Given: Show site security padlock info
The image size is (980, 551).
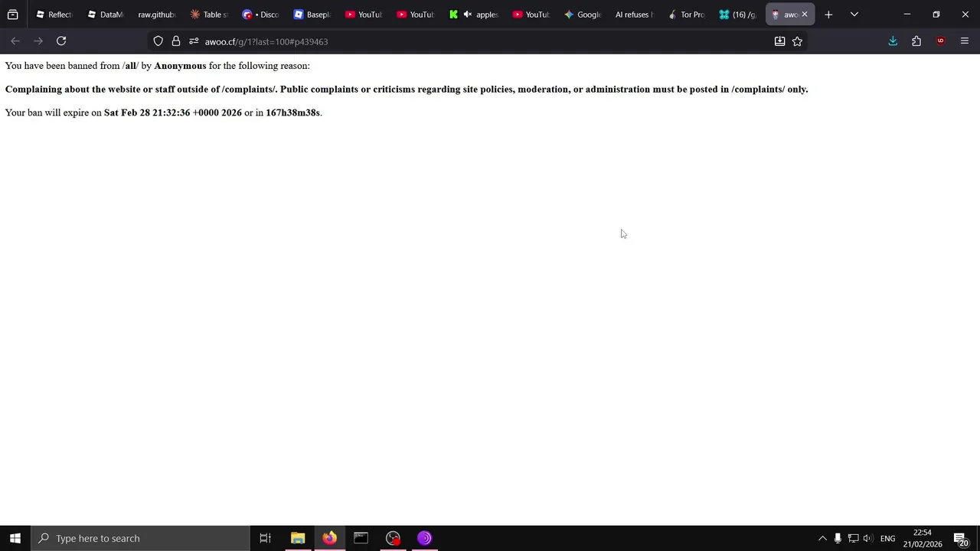Looking at the screenshot, I should (176, 41).
